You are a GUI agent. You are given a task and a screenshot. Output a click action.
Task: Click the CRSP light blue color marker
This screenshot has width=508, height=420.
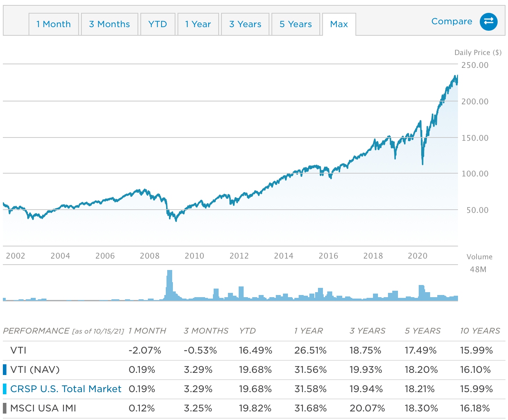pyautogui.click(x=5, y=389)
